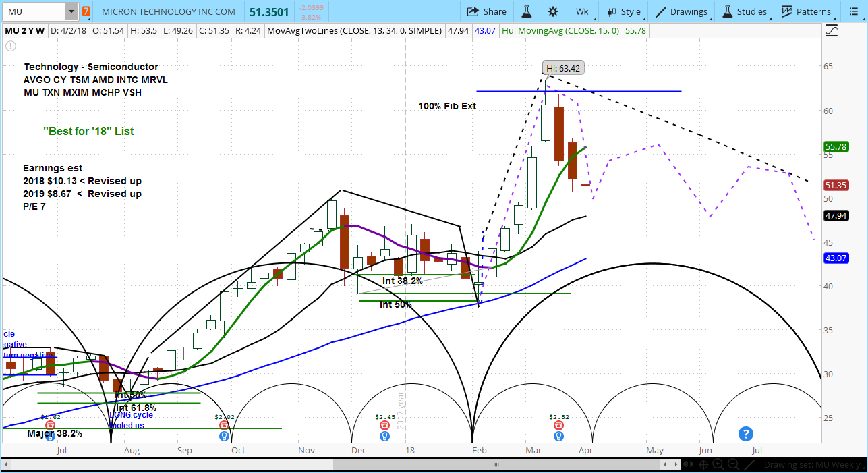
Task: Click scrollbar left arrow at bottom
Action: [x=5, y=464]
